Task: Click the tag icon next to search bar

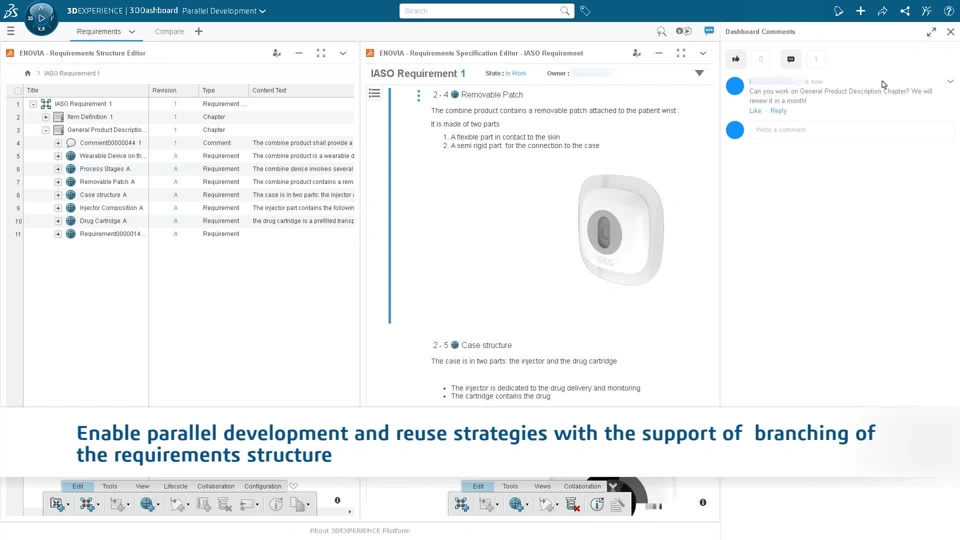Action: (x=585, y=11)
